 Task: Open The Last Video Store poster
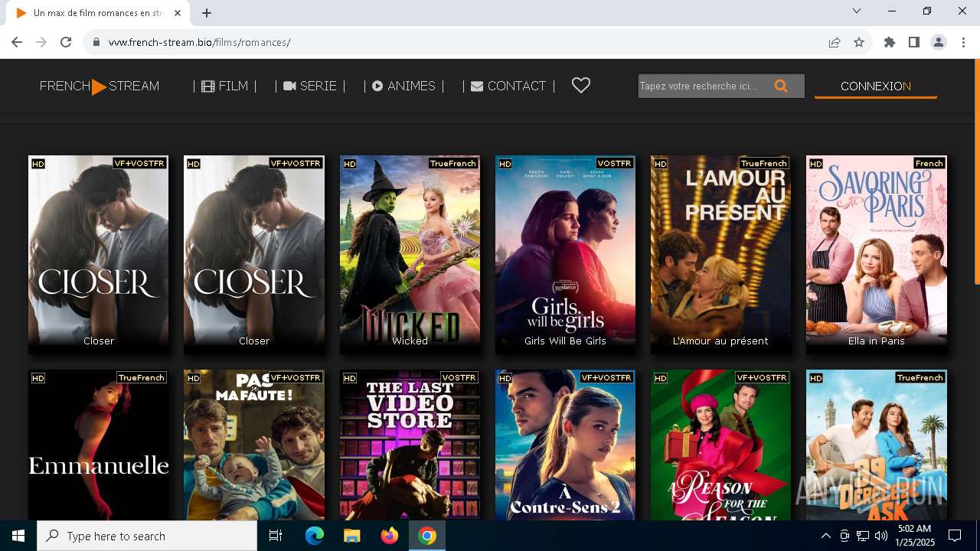410,445
